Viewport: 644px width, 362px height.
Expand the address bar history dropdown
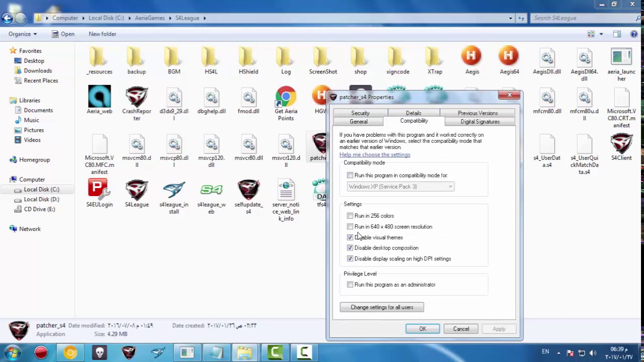tap(510, 18)
